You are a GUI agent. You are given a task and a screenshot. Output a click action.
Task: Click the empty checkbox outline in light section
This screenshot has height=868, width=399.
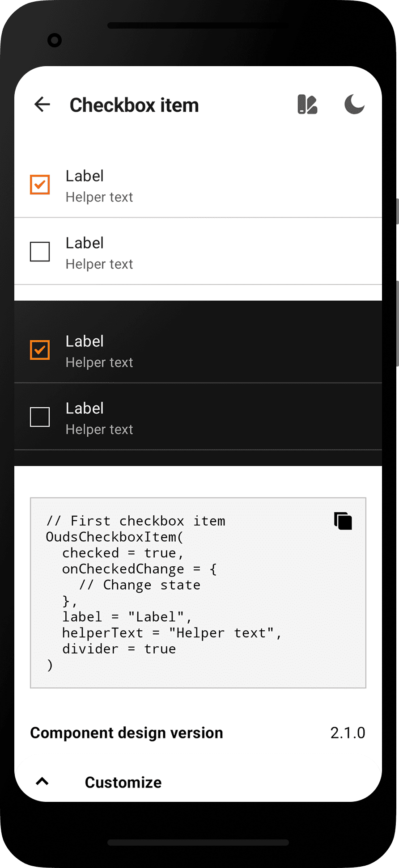(39, 252)
